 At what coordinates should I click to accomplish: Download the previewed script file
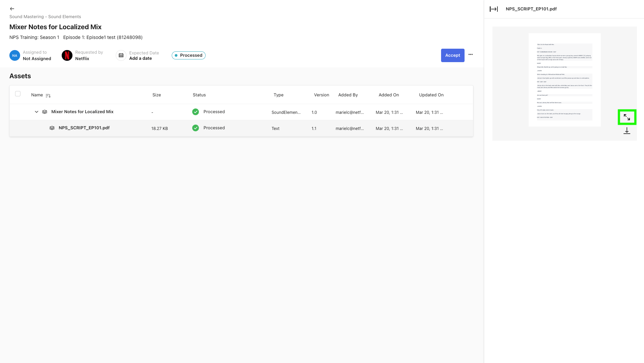coord(627,131)
